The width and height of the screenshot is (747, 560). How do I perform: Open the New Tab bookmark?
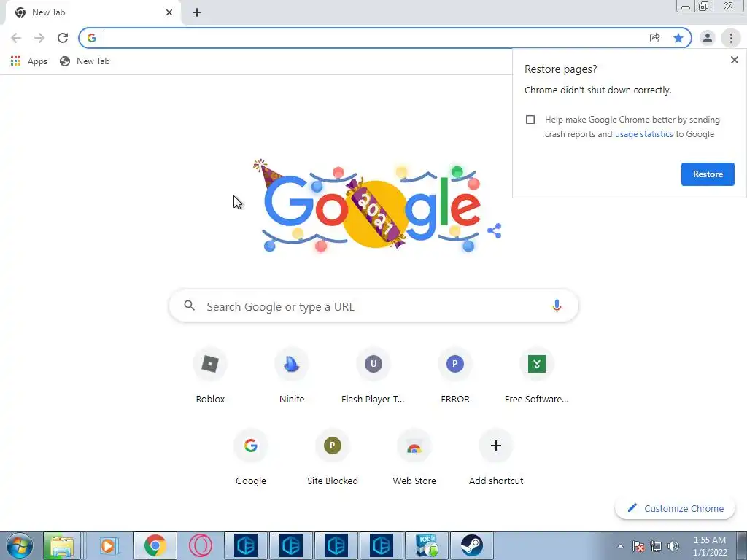(x=85, y=61)
